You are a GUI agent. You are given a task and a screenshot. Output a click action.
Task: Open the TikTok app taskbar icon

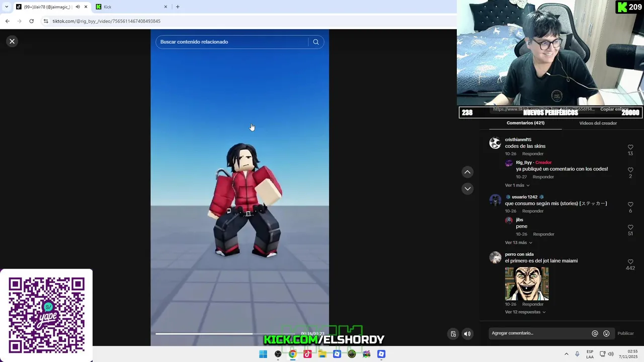tap(307, 354)
